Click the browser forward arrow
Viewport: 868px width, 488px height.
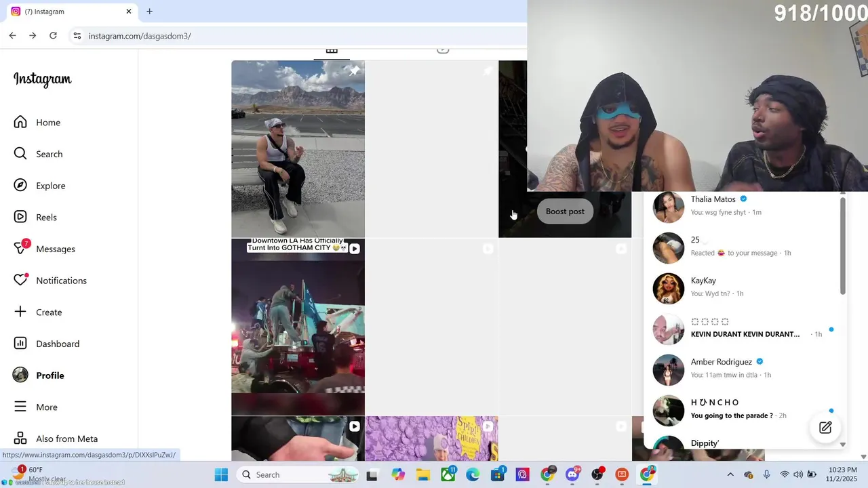(x=33, y=36)
